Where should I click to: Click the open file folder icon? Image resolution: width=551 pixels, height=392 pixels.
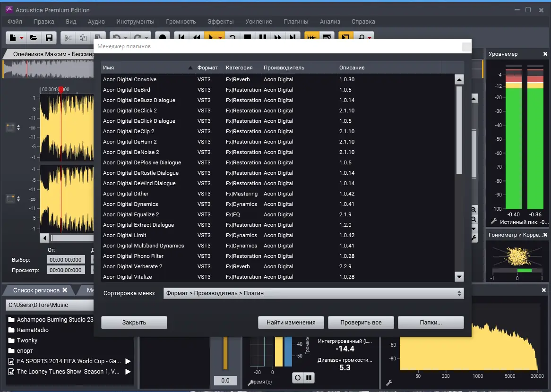[x=34, y=37]
